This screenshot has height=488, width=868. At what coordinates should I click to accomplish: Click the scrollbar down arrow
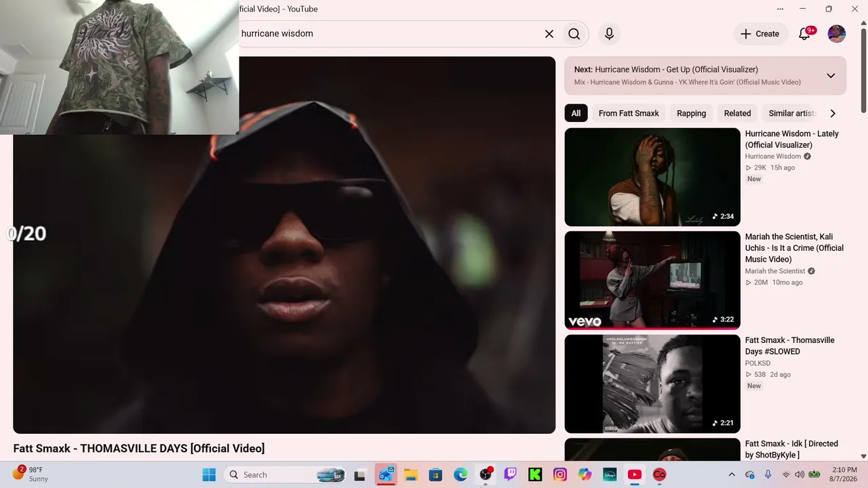point(863,457)
